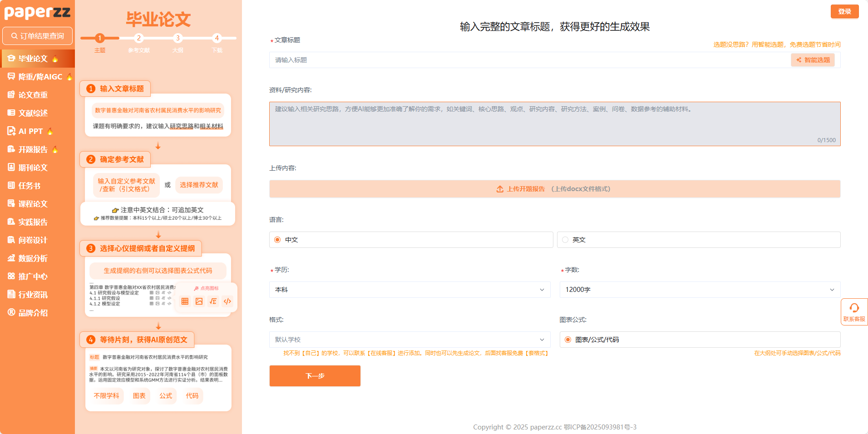Expand the 学历 dropdown showing 本科
Image resolution: width=868 pixels, height=434 pixels.
point(409,290)
